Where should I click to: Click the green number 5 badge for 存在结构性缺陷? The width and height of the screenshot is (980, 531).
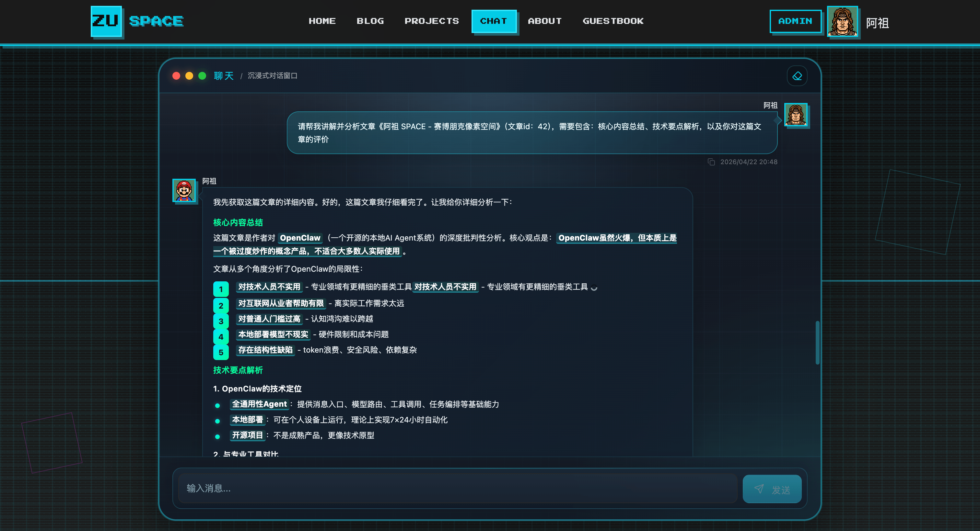[221, 352]
